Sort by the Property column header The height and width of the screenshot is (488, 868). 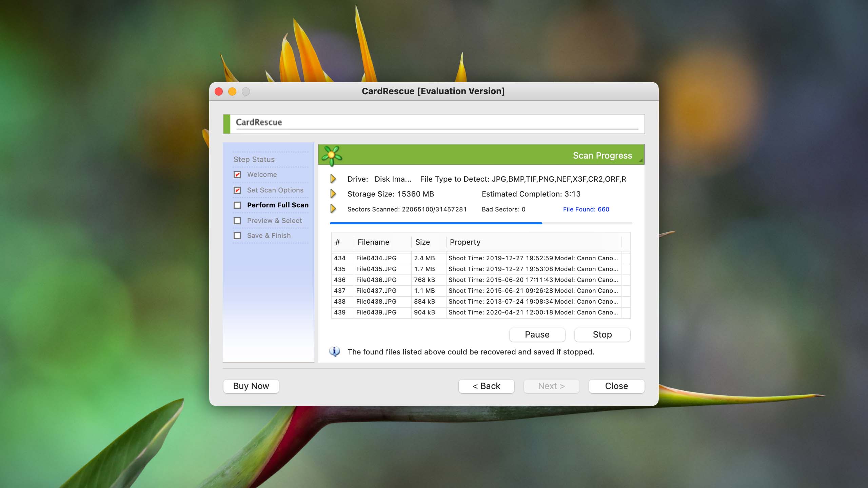tap(534, 242)
